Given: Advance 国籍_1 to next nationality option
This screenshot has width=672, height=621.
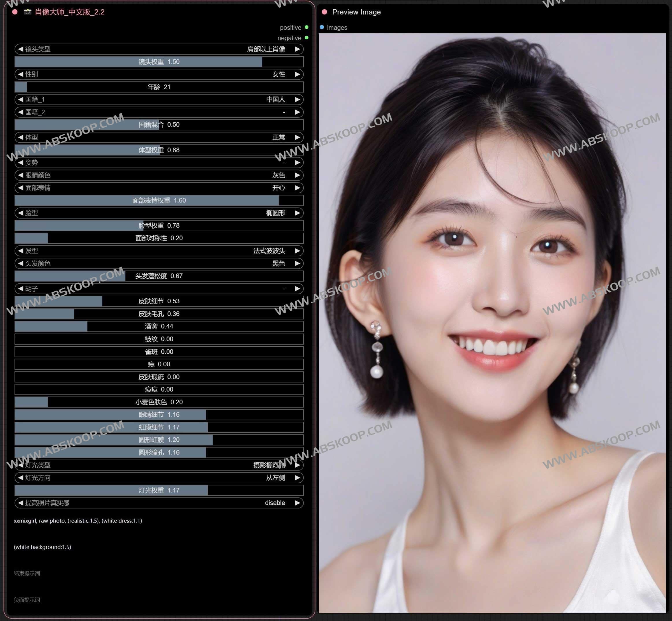Looking at the screenshot, I should pos(297,100).
